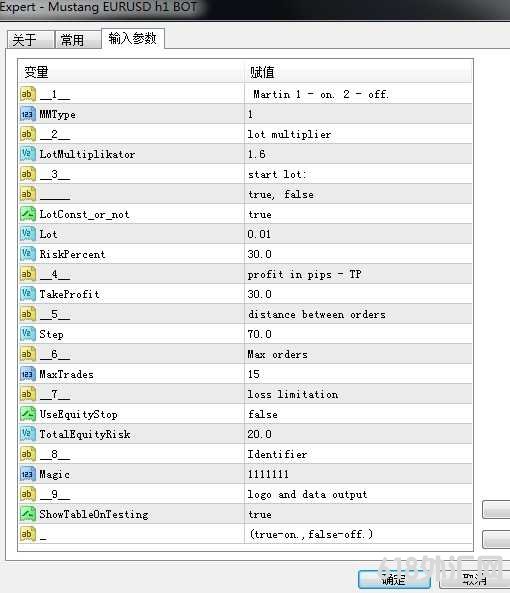Open the 常用 tab
This screenshot has height=593, width=510.
coord(77,40)
